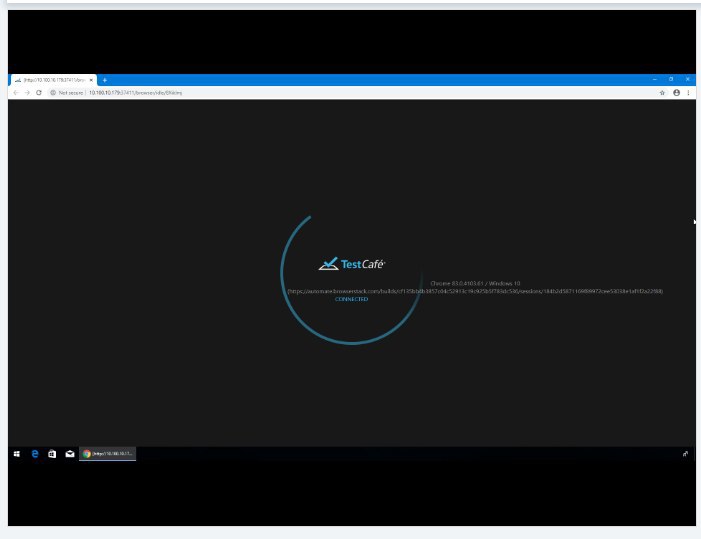The width and height of the screenshot is (701, 539).
Task: Click the Chrome 83 / Windows 10 text
Action: (475, 283)
